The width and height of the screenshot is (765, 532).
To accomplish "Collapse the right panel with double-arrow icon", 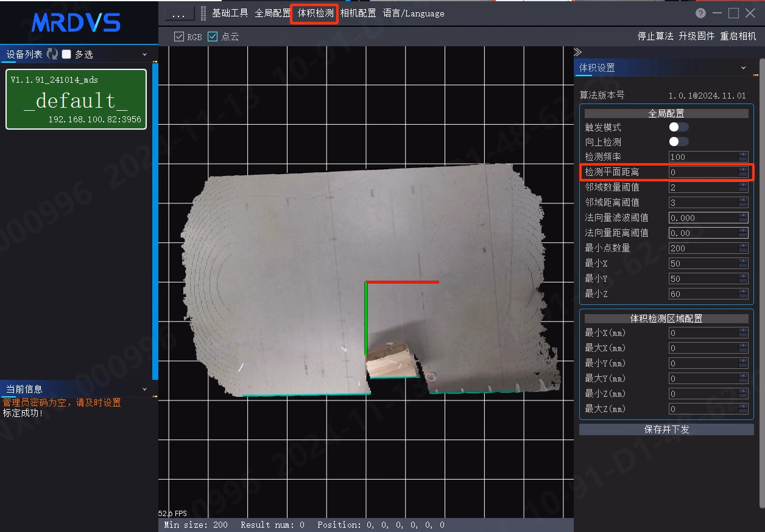I will pos(578,52).
